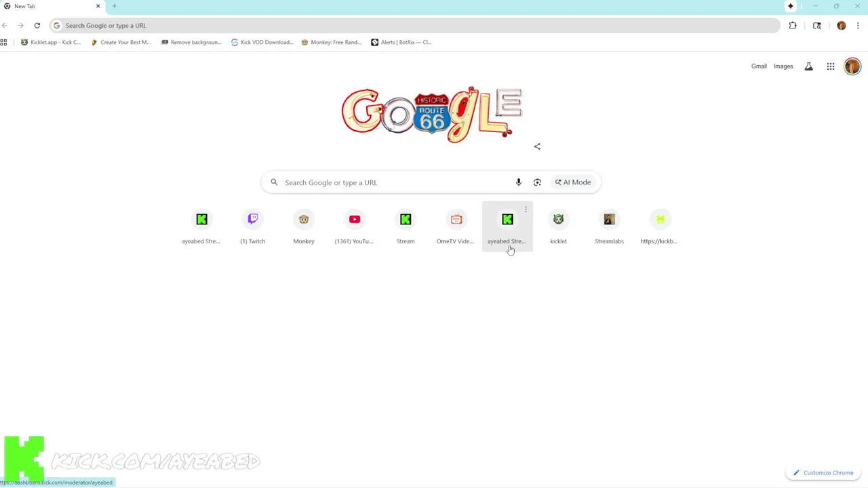Open Alerts | BotRix bookmark
This screenshot has height=488, width=868.
[x=401, y=42]
